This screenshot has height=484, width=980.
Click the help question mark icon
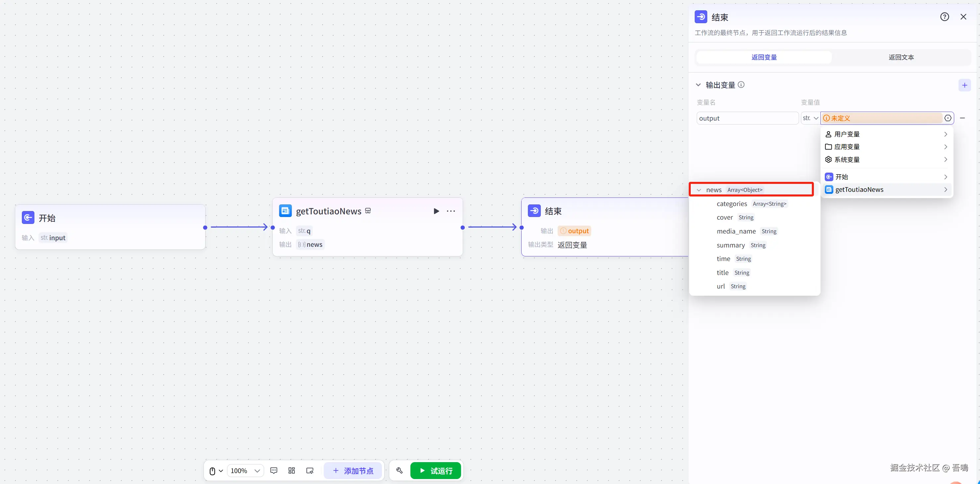944,17
